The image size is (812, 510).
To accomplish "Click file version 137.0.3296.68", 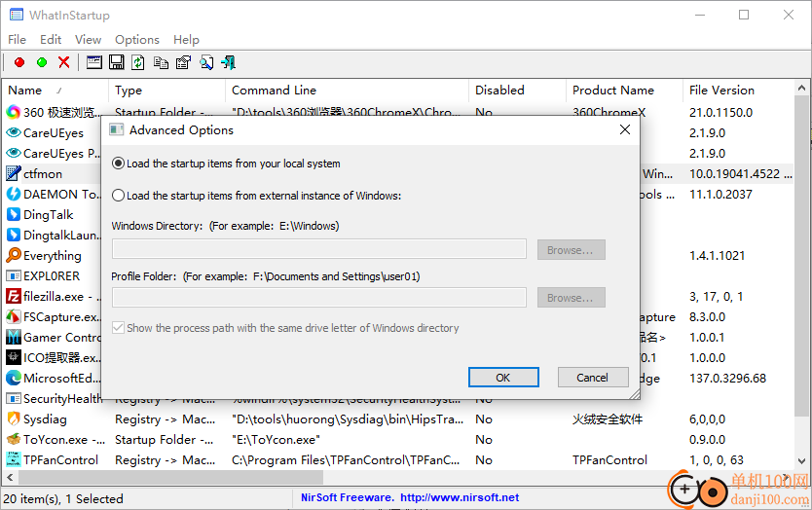I will click(x=727, y=379).
